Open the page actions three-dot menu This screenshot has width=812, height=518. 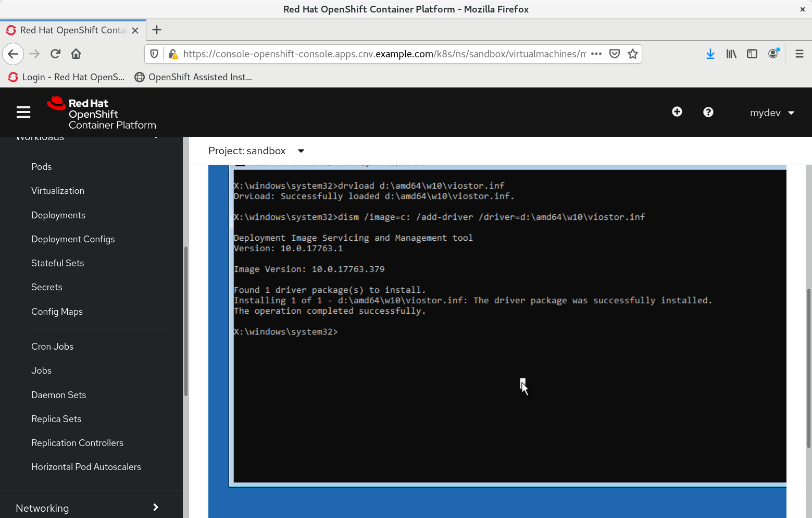click(x=596, y=54)
